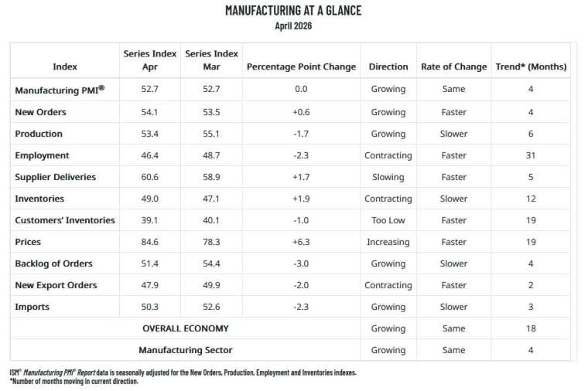Click the Manufacturing PMI row label
This screenshot has width=588, height=391.
[60, 90]
